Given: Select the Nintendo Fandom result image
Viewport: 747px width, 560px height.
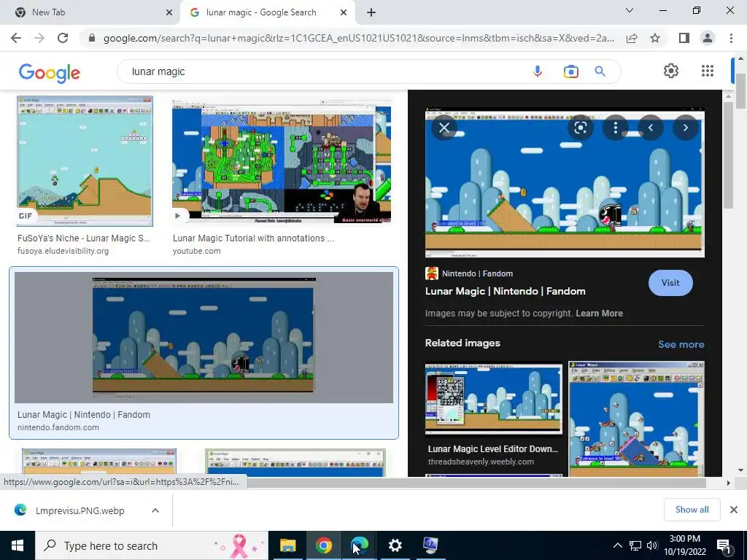Looking at the screenshot, I should tap(204, 337).
